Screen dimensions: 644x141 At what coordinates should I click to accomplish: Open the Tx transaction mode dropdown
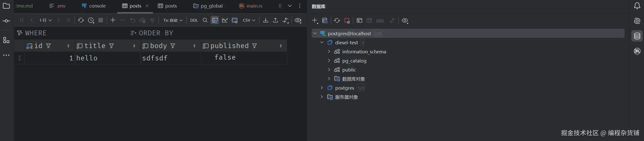[173, 20]
